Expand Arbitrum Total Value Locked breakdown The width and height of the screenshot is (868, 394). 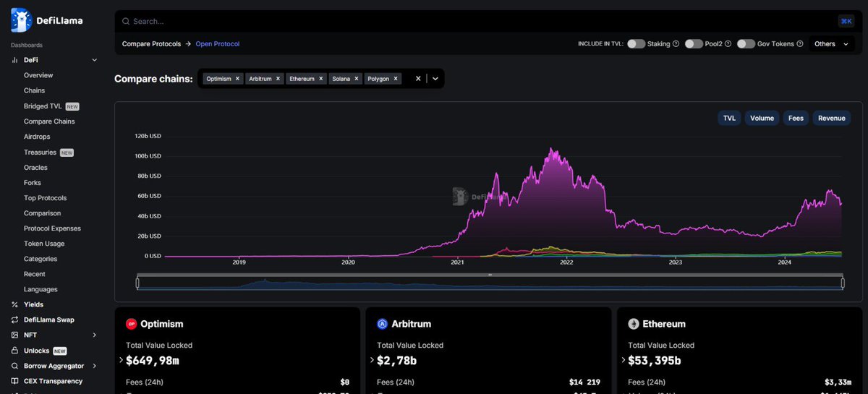[x=372, y=360]
